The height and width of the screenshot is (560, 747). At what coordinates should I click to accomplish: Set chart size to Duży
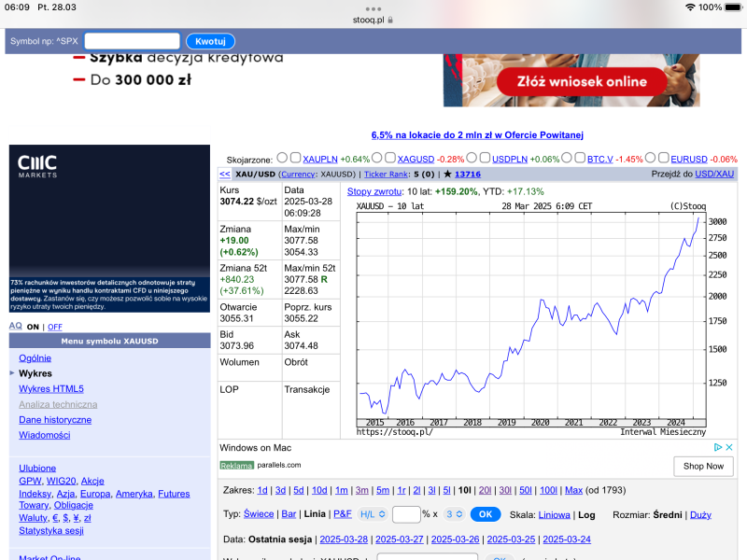pos(700,515)
